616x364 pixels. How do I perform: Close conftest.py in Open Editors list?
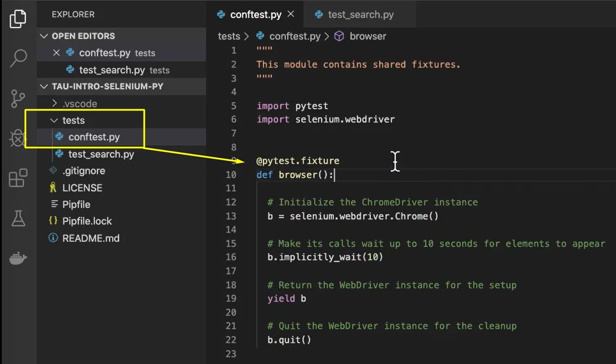pyautogui.click(x=56, y=53)
